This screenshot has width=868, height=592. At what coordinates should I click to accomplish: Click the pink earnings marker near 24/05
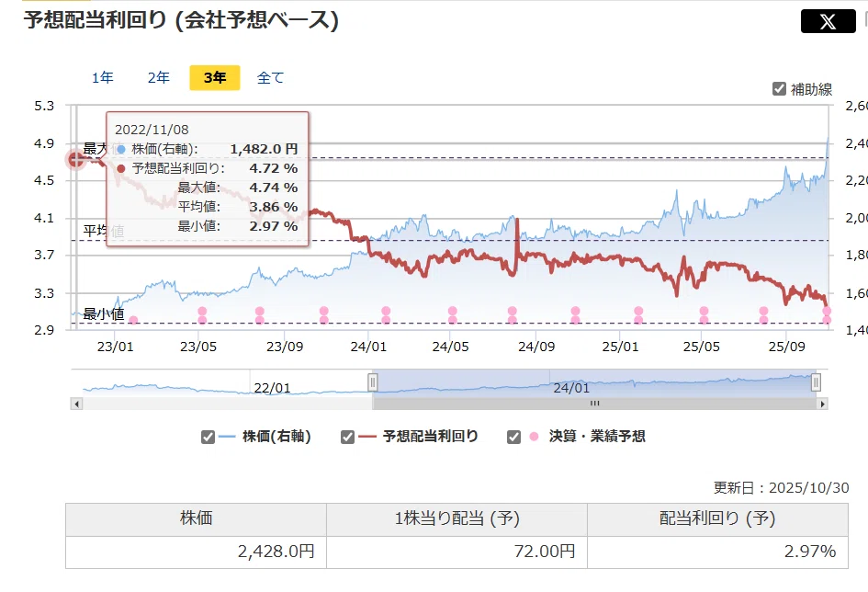click(x=452, y=315)
